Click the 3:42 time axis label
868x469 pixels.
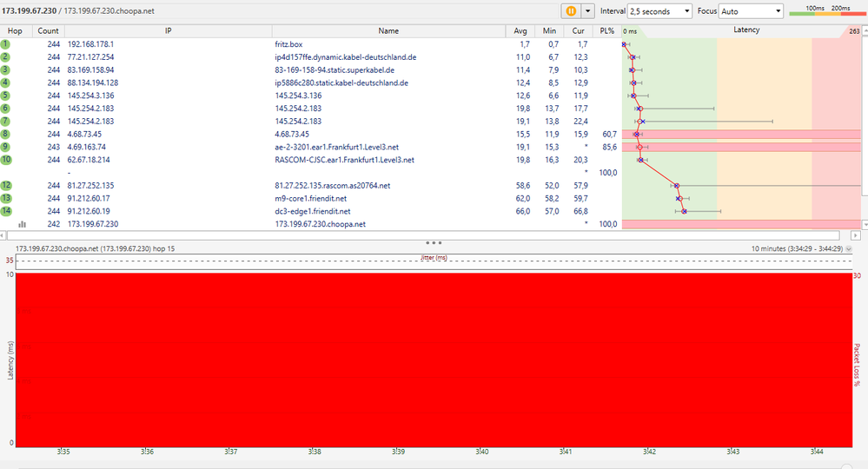[649, 452]
